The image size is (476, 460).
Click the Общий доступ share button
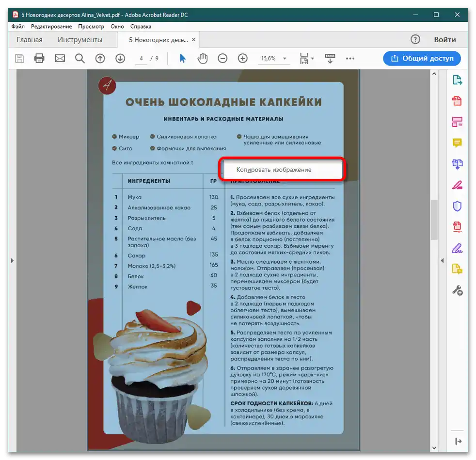tap(422, 58)
